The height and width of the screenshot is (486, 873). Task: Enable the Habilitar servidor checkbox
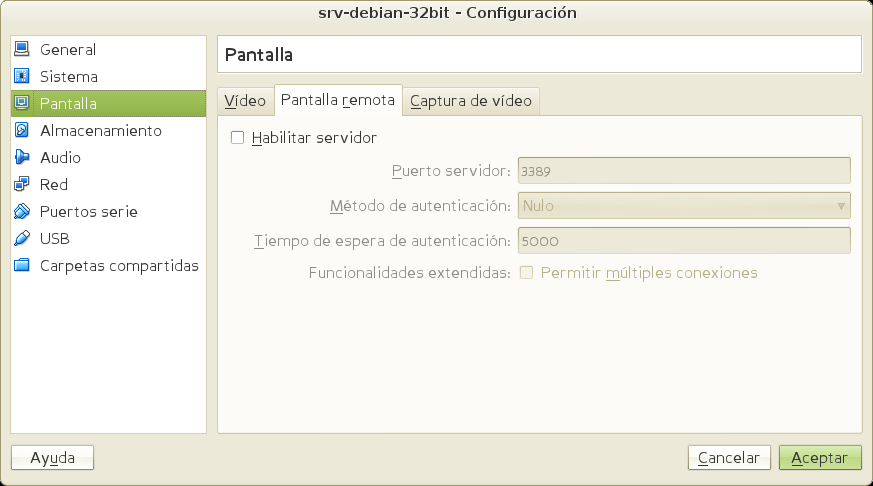click(x=237, y=137)
